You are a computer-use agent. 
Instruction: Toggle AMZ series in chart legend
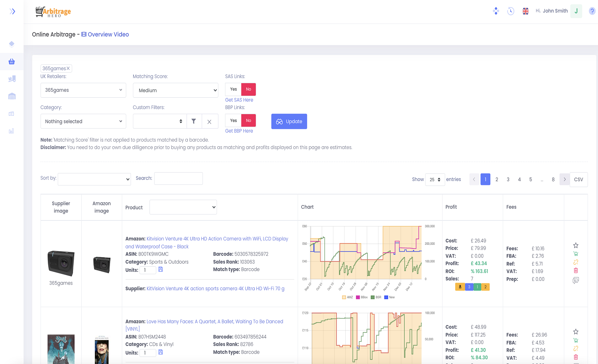tap(347, 297)
